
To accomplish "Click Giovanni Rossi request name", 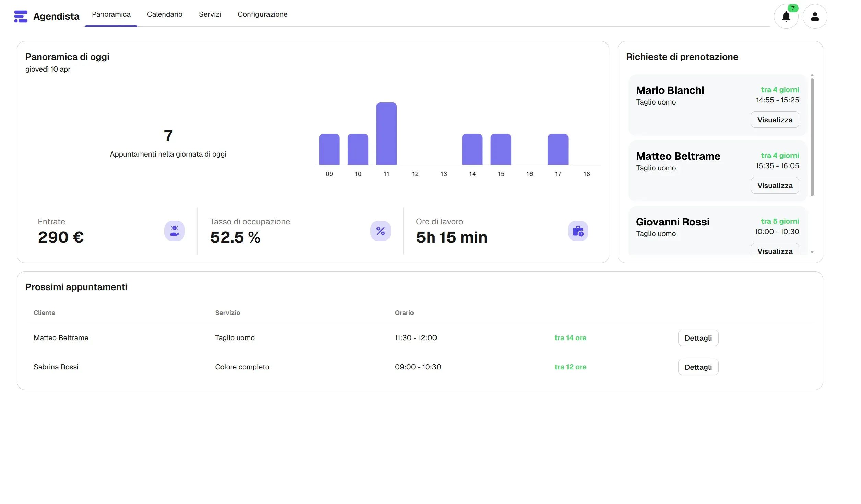I will (x=673, y=222).
